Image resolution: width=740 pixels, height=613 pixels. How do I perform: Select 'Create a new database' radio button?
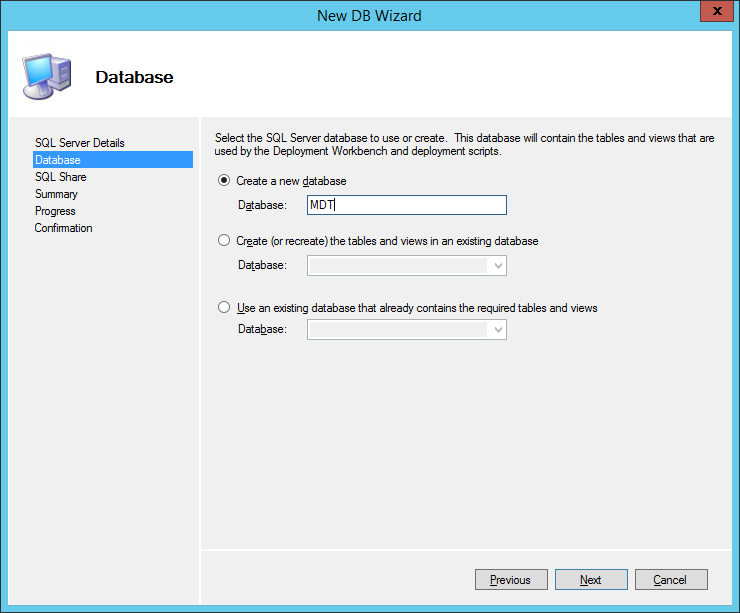pos(223,181)
